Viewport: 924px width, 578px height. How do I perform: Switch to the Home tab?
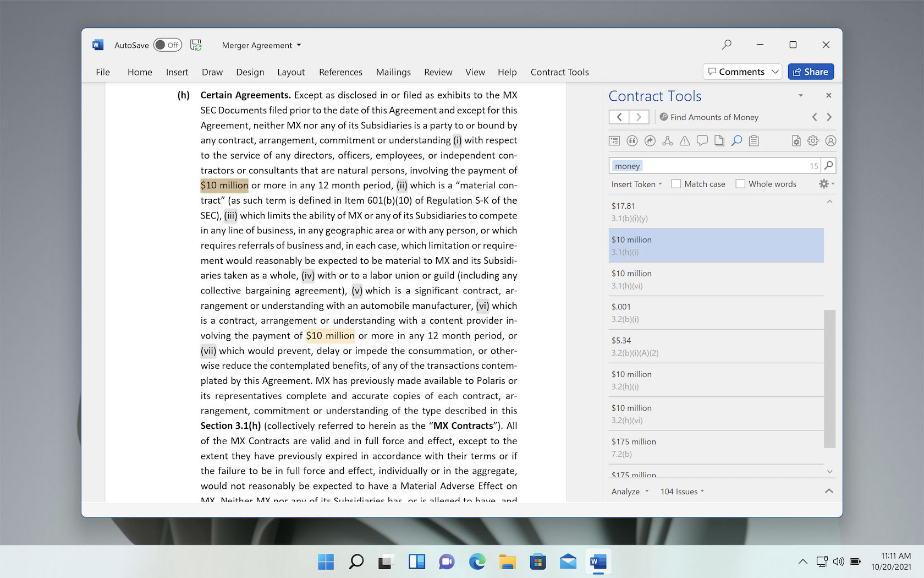(x=140, y=72)
